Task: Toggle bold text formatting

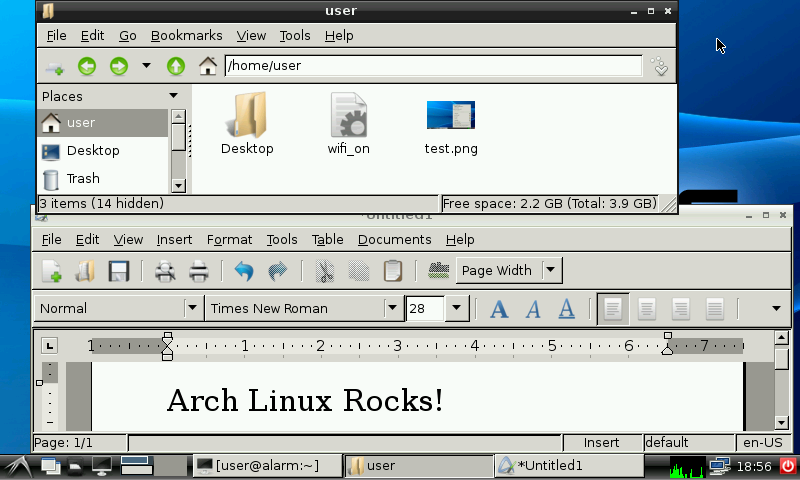Action: click(x=499, y=309)
